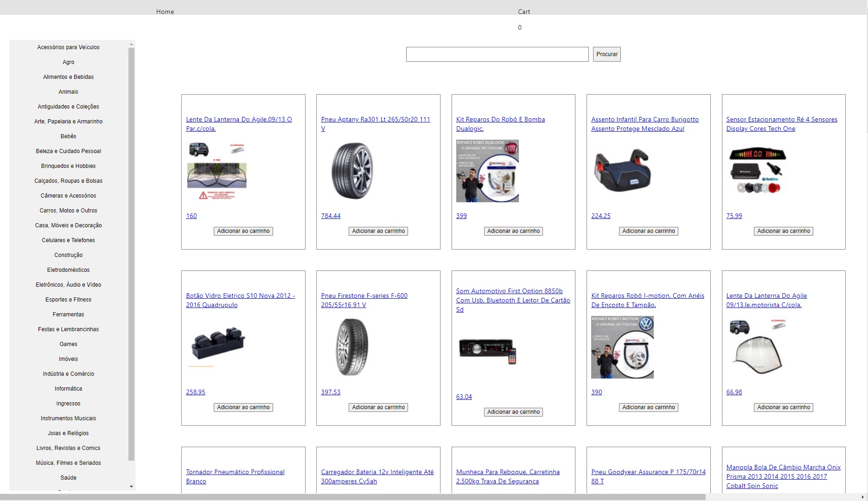Open Indústria e Comércio category
The image size is (868, 501).
click(68, 374)
